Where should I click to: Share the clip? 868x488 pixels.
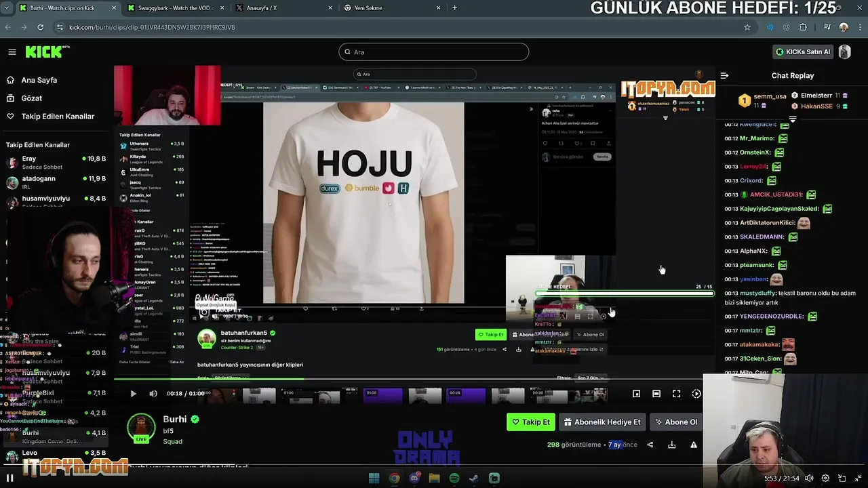click(650, 445)
